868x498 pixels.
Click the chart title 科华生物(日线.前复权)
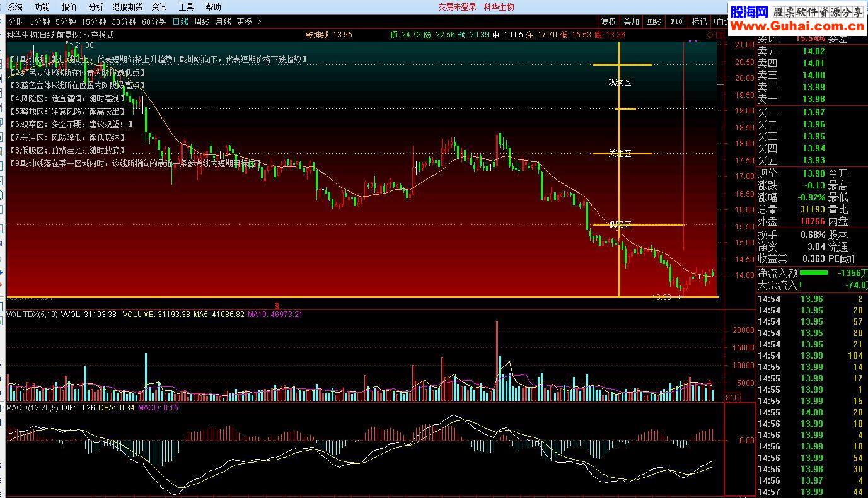point(44,35)
